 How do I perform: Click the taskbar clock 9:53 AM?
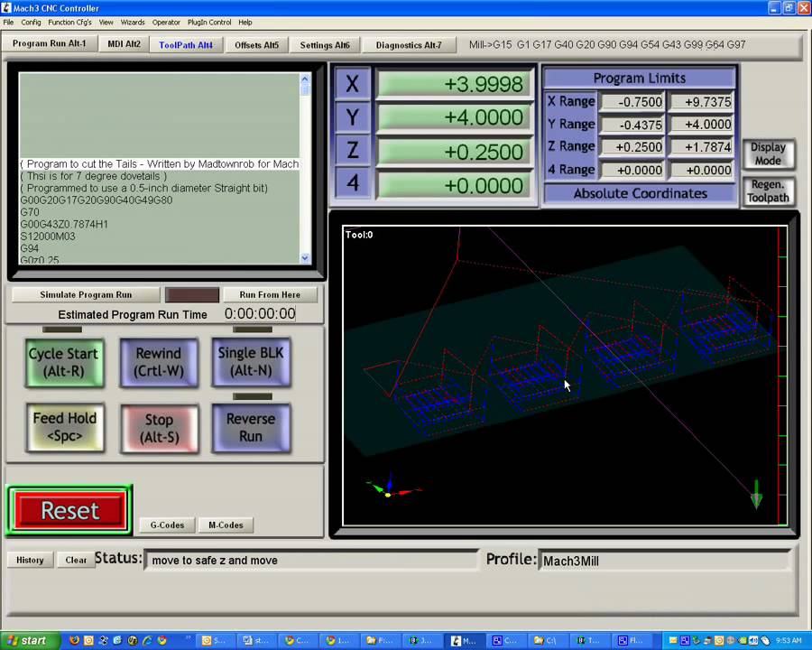tap(789, 641)
